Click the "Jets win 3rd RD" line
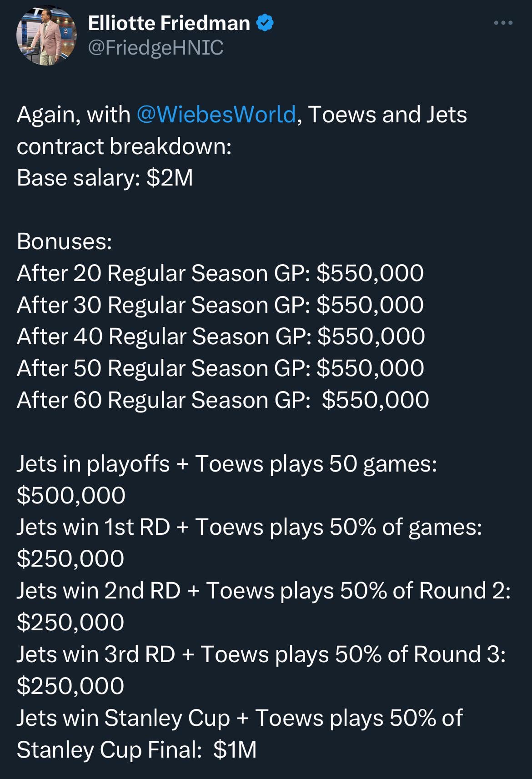 (261, 654)
